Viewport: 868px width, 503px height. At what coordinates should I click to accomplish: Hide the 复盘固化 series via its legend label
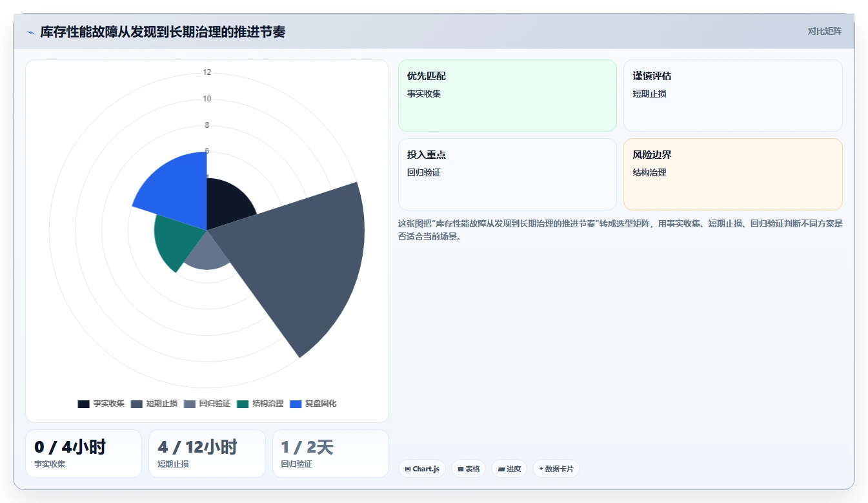point(321,404)
